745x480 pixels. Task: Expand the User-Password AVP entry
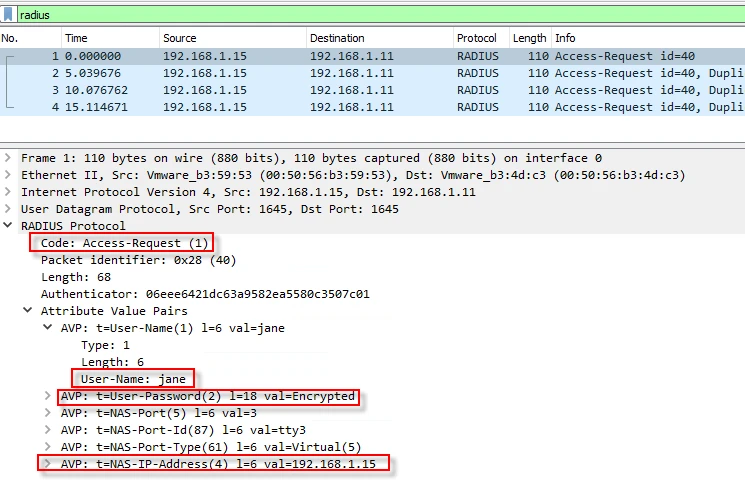(x=48, y=396)
